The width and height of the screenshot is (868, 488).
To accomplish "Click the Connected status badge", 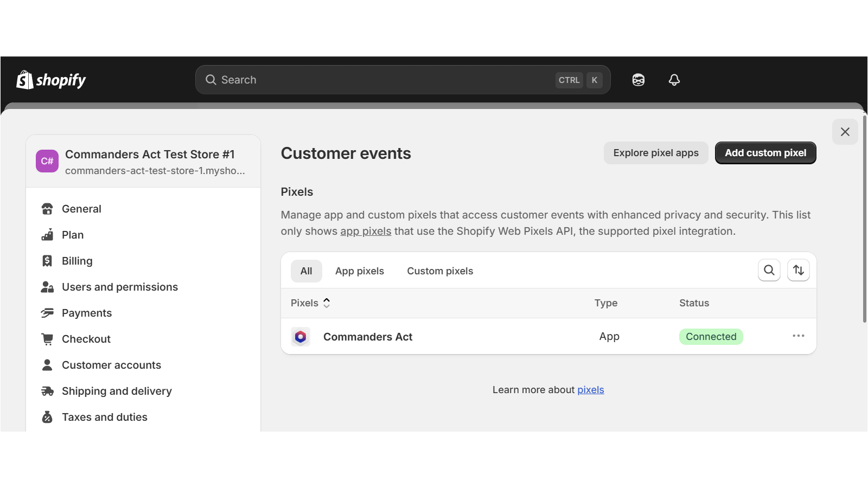I will (x=711, y=337).
